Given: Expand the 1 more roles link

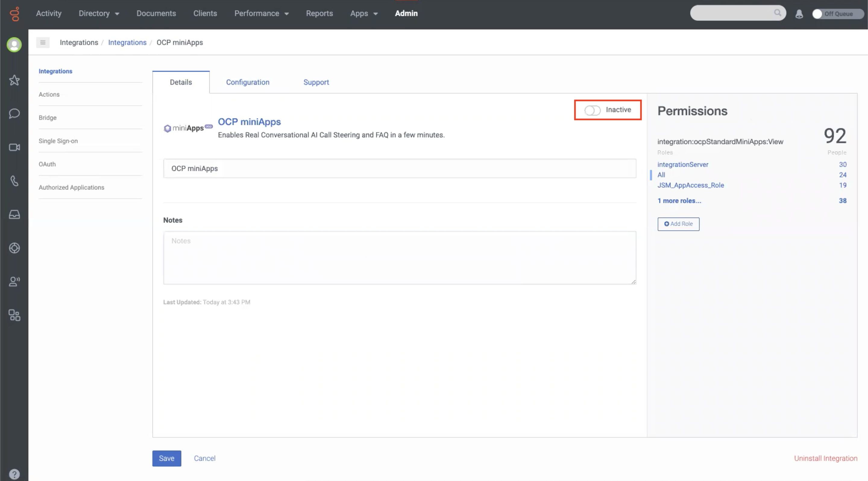Looking at the screenshot, I should [679, 201].
